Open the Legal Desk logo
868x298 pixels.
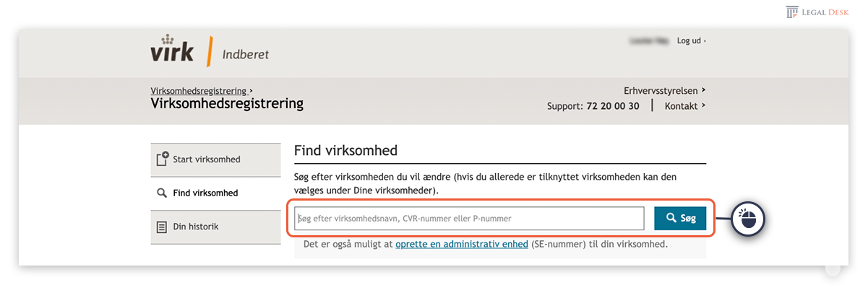coord(817,12)
